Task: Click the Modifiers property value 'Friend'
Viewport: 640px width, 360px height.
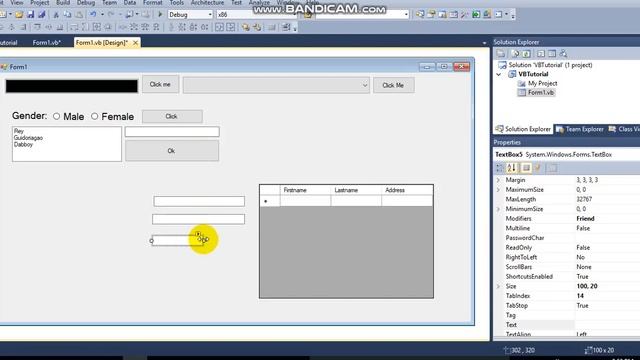Action: click(585, 219)
